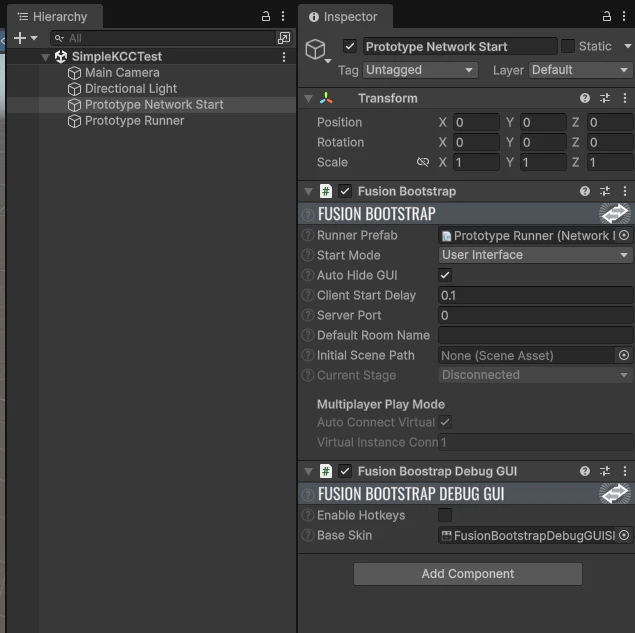This screenshot has height=633, width=635.
Task: Open Base Skin object picker
Action: [x=624, y=535]
